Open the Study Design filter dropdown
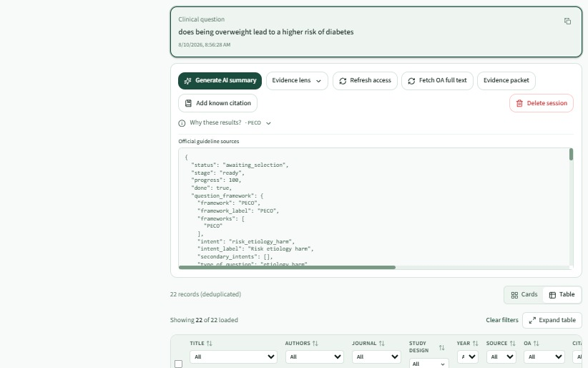The image size is (588, 368). 429,364
